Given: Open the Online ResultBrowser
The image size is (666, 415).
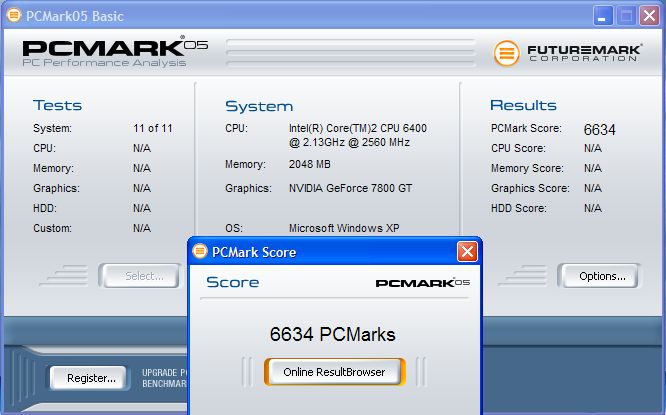Looking at the screenshot, I should pyautogui.click(x=334, y=372).
